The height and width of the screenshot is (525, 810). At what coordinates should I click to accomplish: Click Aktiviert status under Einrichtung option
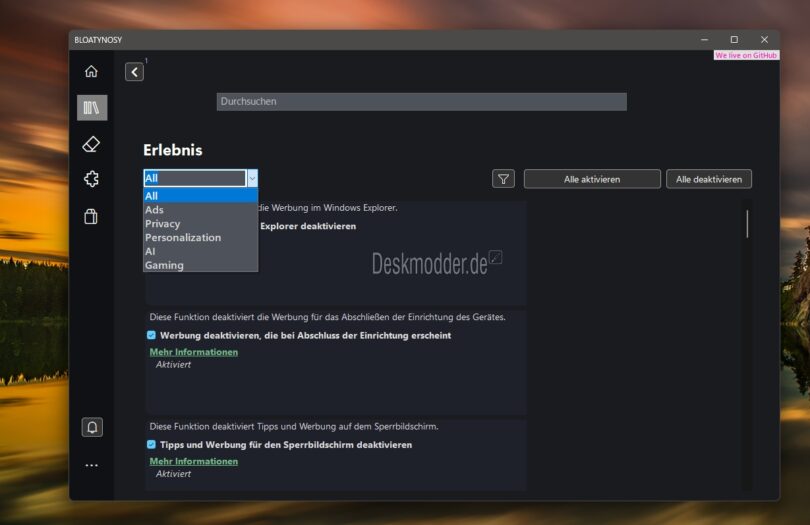[173, 364]
